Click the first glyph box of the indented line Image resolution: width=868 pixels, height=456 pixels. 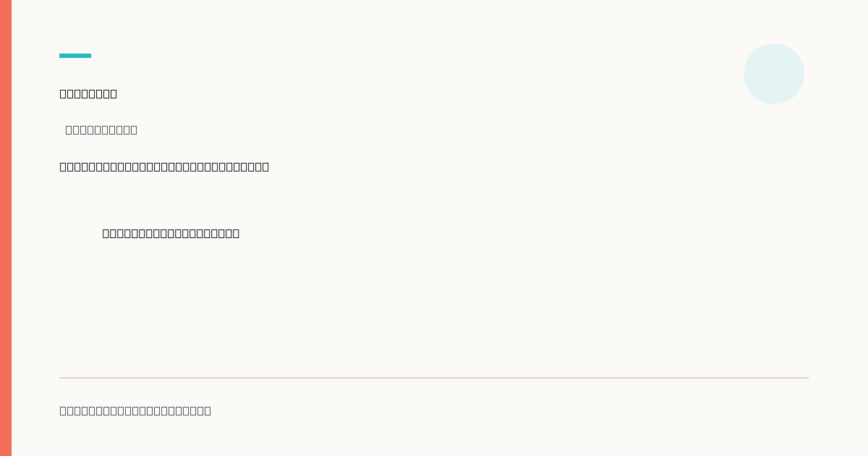(106, 233)
